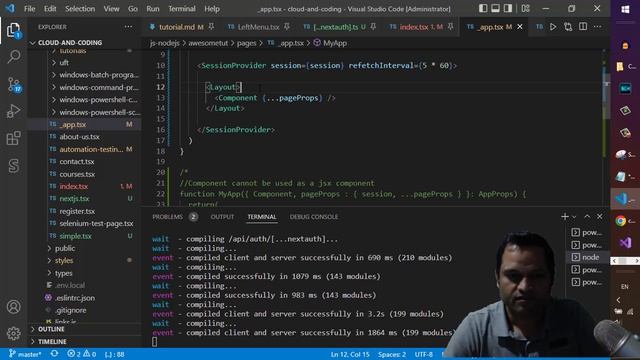Open the Accounts icon in activity bar
This screenshot has width=640, height=360.
pyautogui.click(x=13, y=307)
